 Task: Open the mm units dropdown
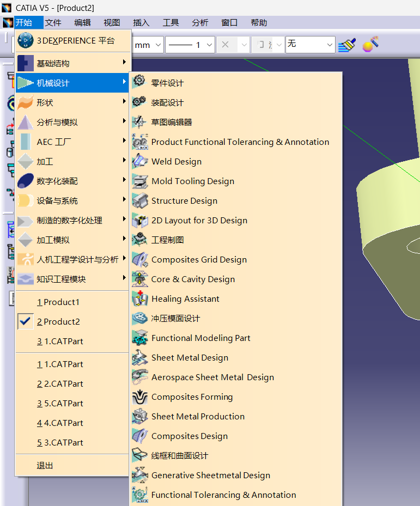coord(147,45)
